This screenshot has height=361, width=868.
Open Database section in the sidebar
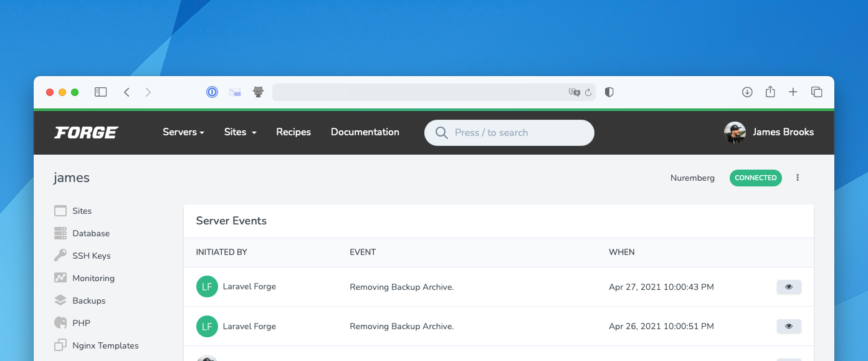pyautogui.click(x=90, y=233)
